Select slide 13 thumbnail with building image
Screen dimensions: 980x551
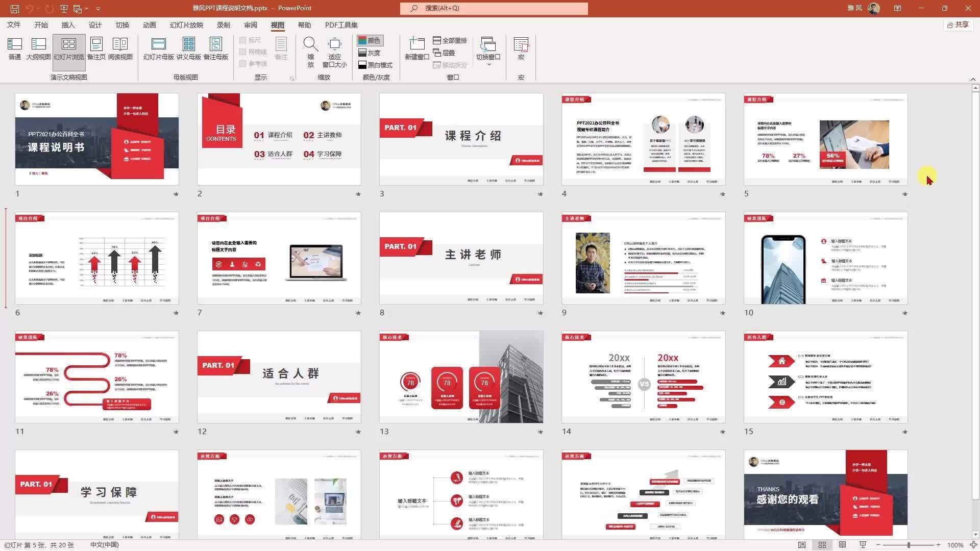coord(461,377)
